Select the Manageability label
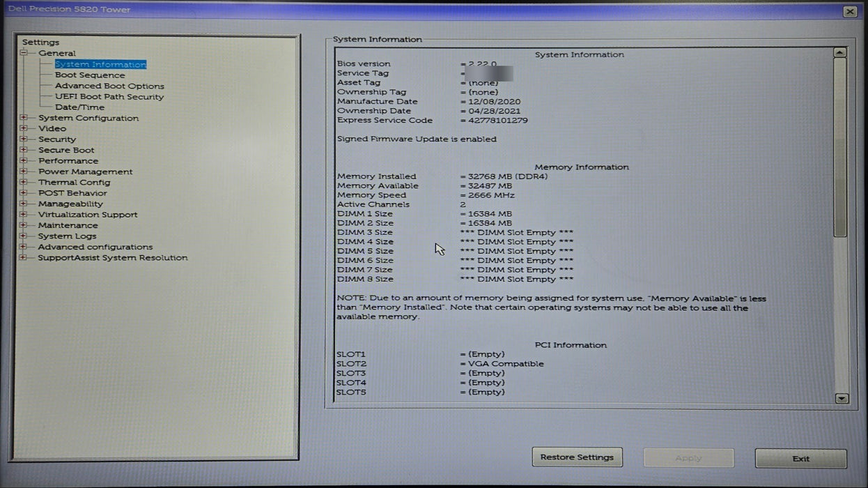 pyautogui.click(x=70, y=204)
